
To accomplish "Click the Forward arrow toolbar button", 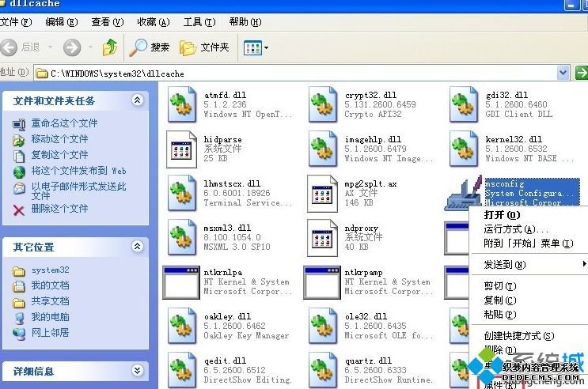I will tap(72, 47).
